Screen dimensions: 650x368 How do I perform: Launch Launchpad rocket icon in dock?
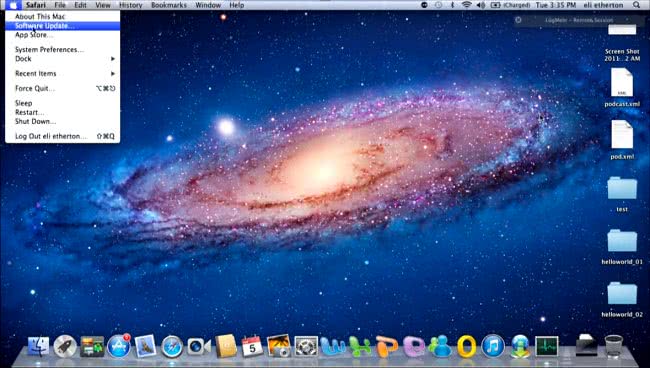[65, 346]
